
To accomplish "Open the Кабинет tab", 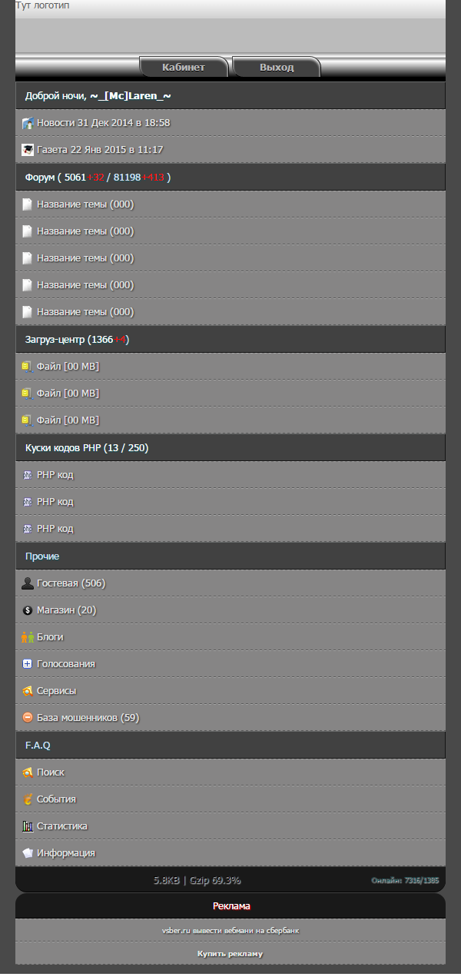I will (x=184, y=68).
